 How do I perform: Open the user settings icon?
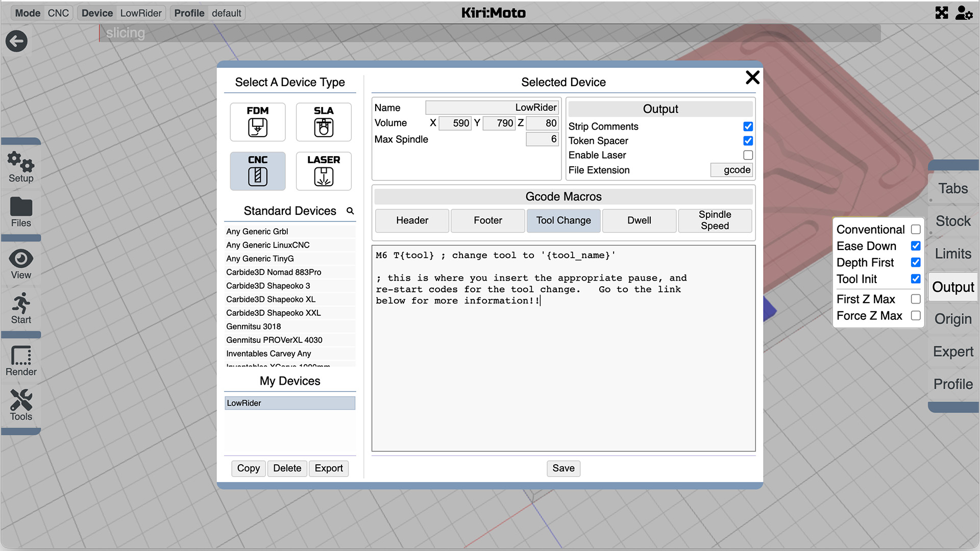[964, 13]
